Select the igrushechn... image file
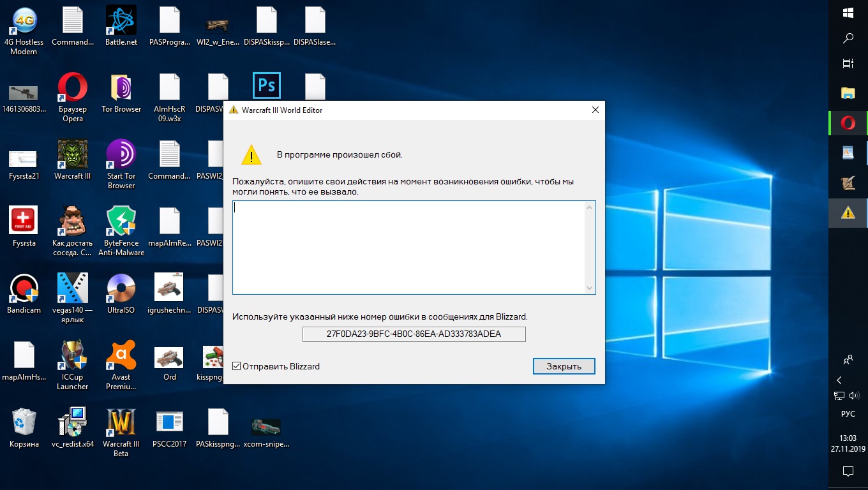The image size is (868, 490). (x=170, y=295)
